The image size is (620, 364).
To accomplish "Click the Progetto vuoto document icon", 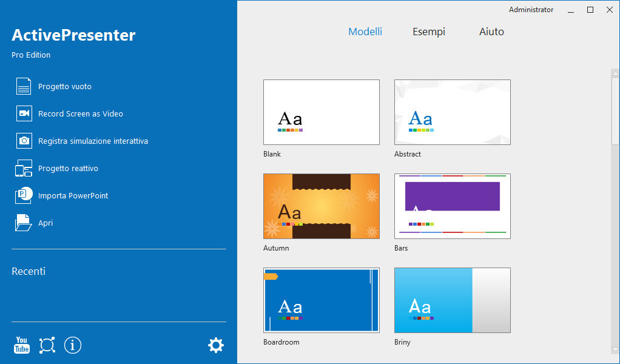I will 24,86.
